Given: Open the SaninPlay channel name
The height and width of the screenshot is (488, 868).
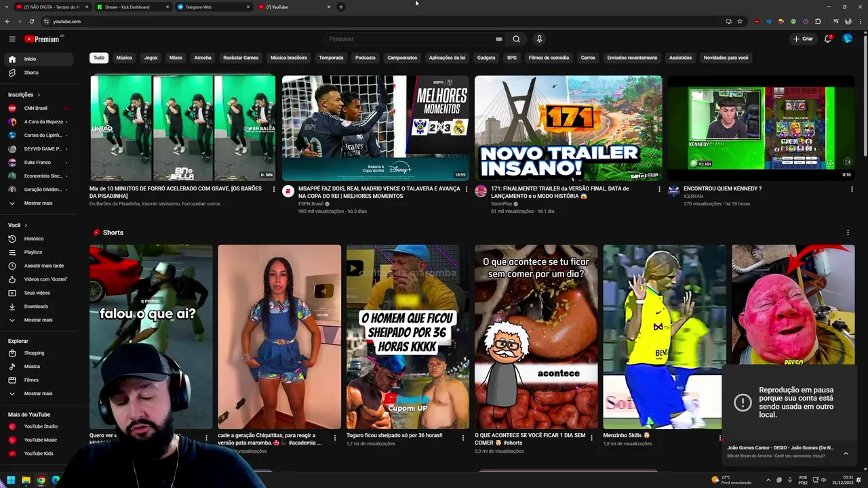Looking at the screenshot, I should click(x=502, y=204).
